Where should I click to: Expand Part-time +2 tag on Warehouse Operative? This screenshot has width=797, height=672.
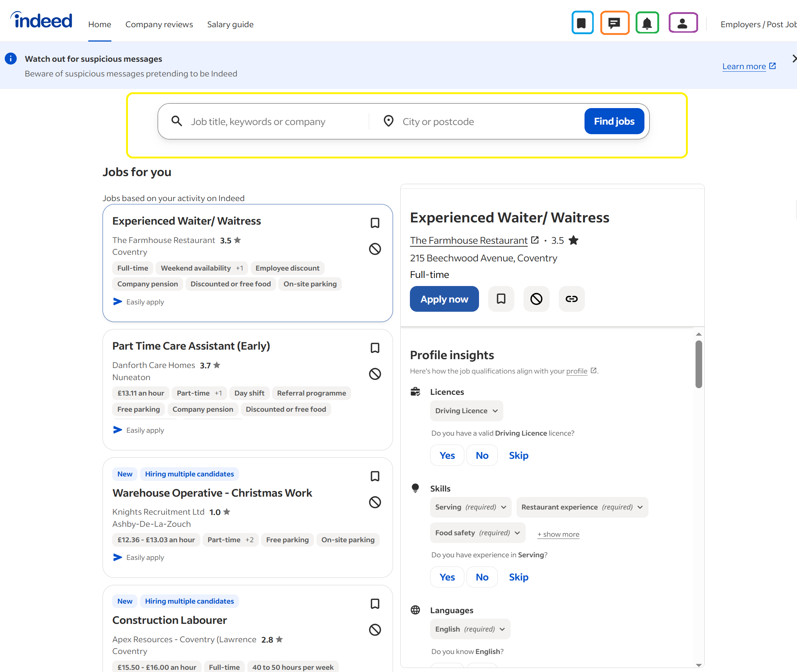[x=230, y=540]
